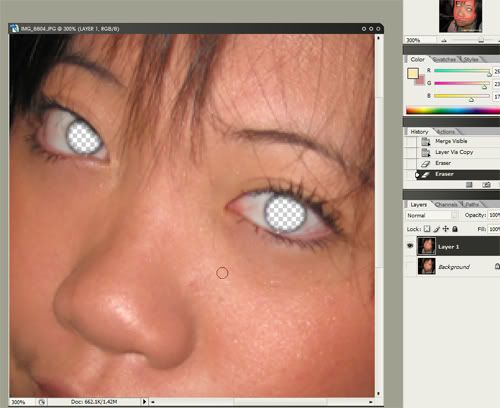Click the Background layer lock icon
The width and height of the screenshot is (500, 408).
tap(497, 266)
